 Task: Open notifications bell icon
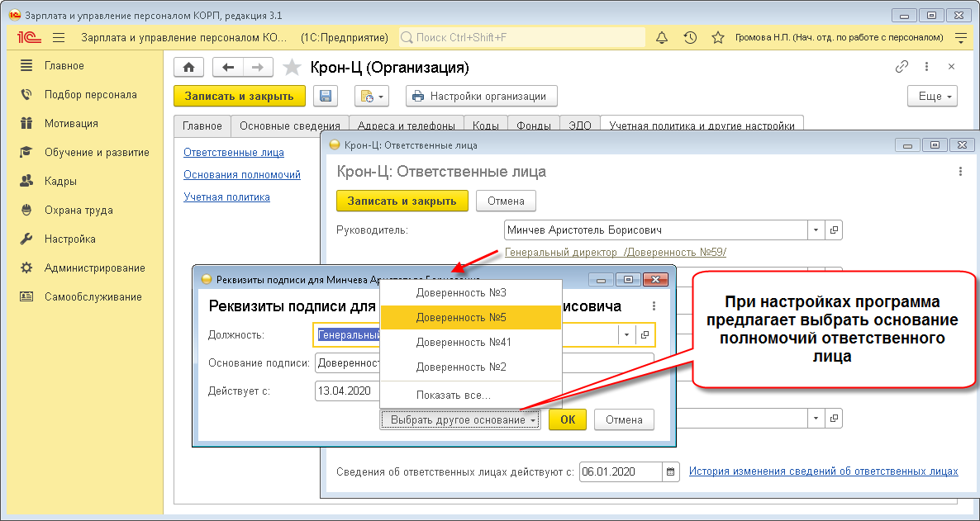[661, 37]
